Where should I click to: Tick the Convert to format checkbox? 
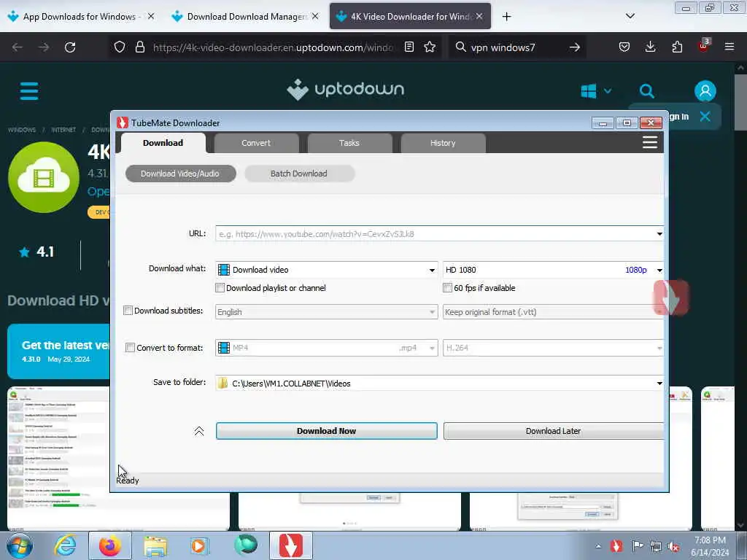pyautogui.click(x=130, y=348)
